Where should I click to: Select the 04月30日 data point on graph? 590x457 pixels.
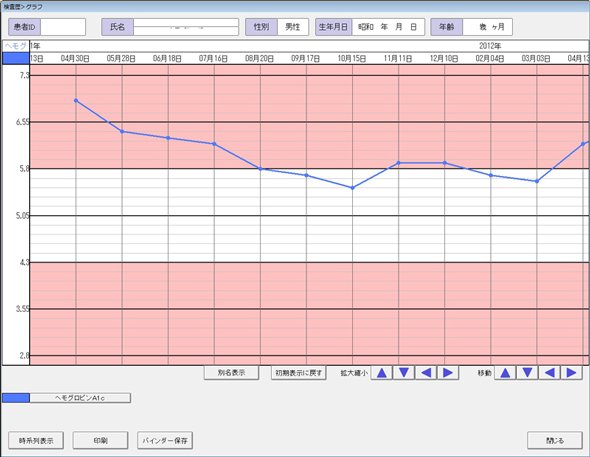76,100
